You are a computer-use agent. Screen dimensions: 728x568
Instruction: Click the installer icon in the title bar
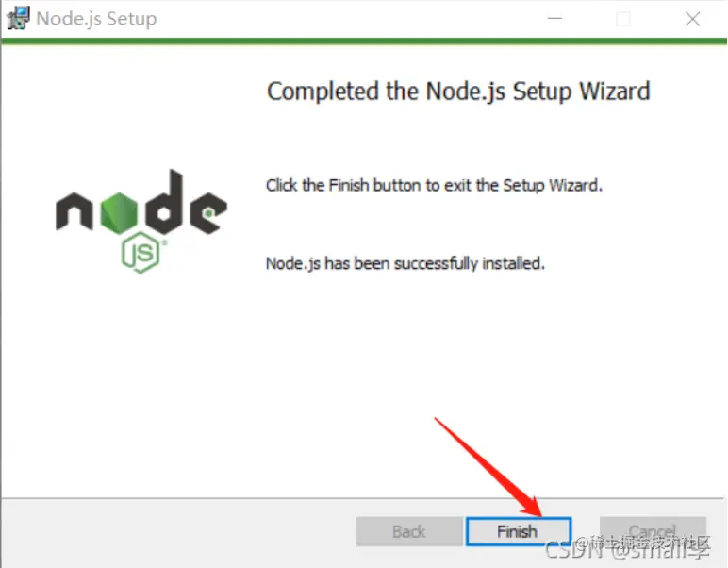coord(19,18)
